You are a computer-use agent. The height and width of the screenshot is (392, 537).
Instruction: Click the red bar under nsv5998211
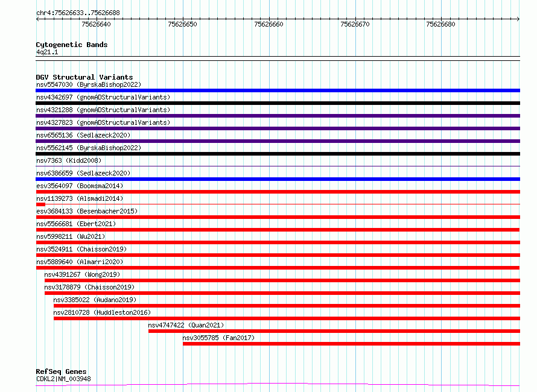pyautogui.click(x=278, y=242)
